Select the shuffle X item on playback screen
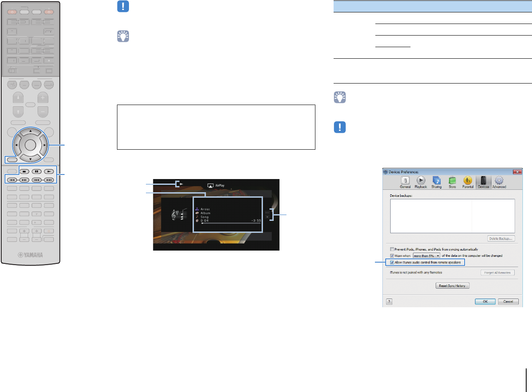The width and height of the screenshot is (532, 392). (x=267, y=217)
